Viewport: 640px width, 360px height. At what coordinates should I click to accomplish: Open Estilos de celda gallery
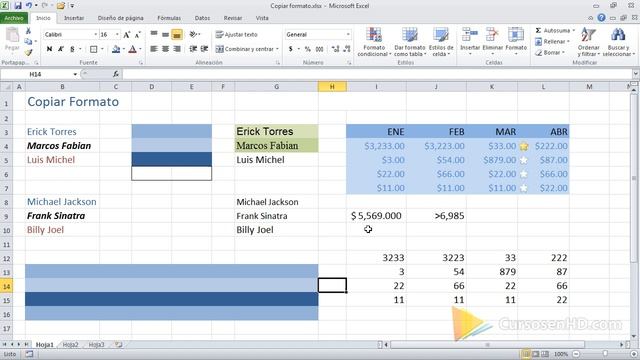click(441, 42)
